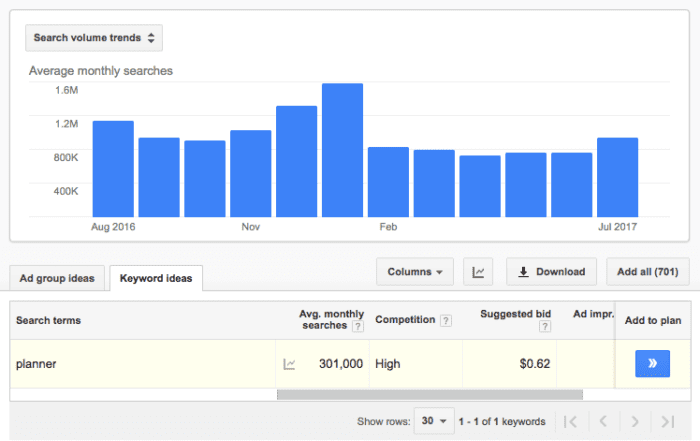Click the 1 - 1 of 1 keywords text
Screen dimensions: 700x441
coord(502,421)
